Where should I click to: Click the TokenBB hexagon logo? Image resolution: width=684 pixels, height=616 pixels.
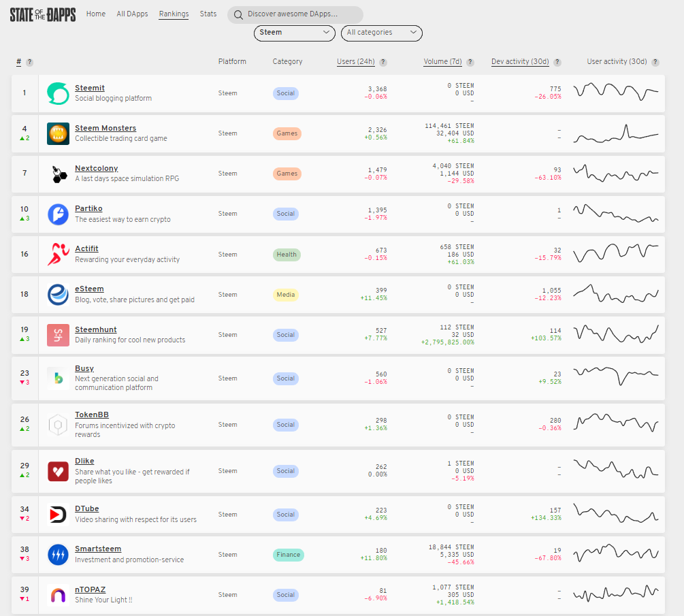(x=58, y=425)
